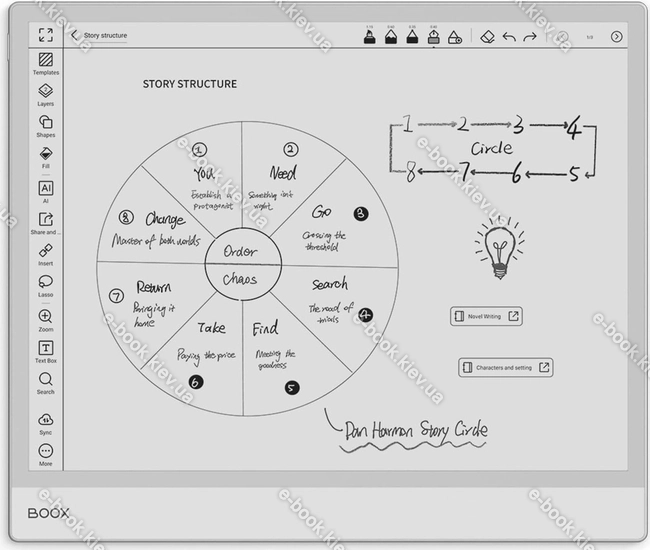Image resolution: width=650 pixels, height=550 pixels.
Task: Undo the last stroke
Action: pos(509,37)
